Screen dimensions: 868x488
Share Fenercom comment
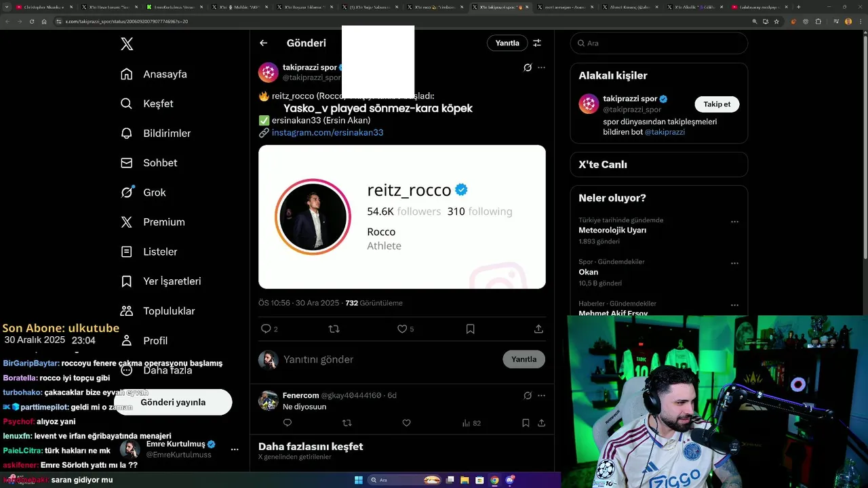pyautogui.click(x=541, y=423)
